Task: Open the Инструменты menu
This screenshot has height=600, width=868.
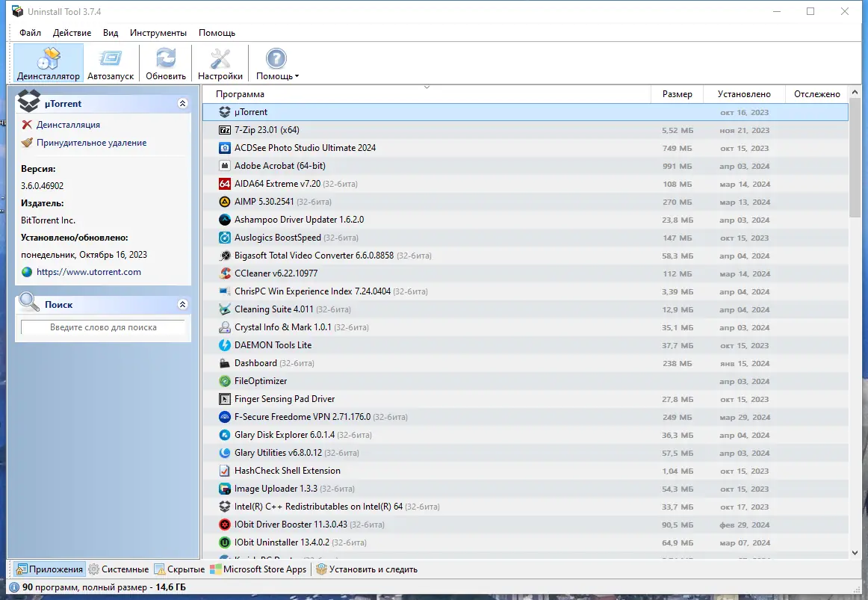Action: tap(158, 33)
